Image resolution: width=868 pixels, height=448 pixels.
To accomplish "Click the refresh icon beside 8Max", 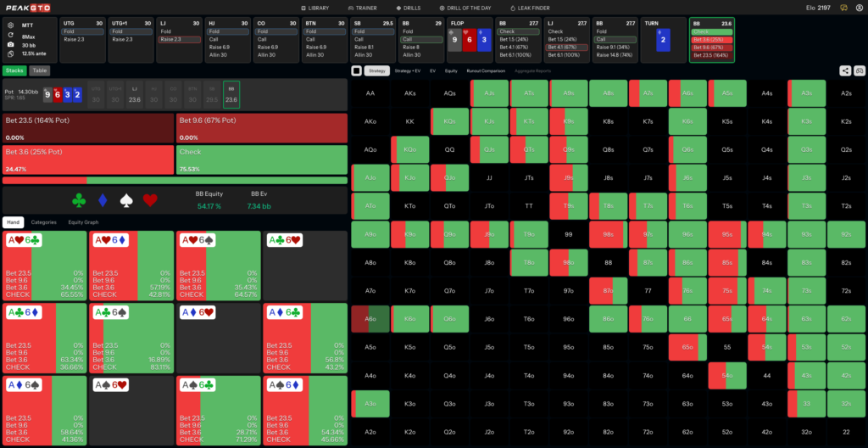I will coord(10,35).
